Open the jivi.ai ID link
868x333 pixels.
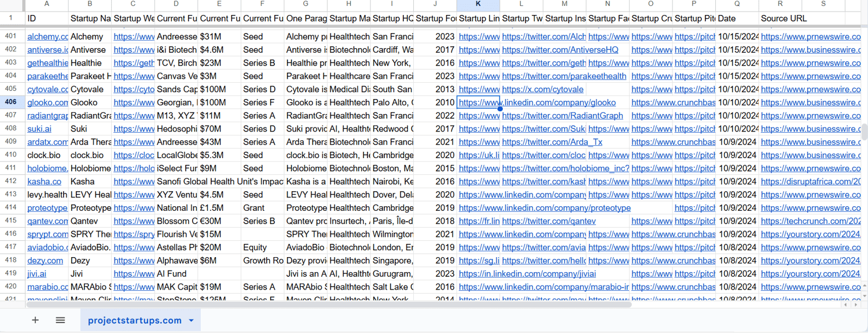click(x=36, y=274)
